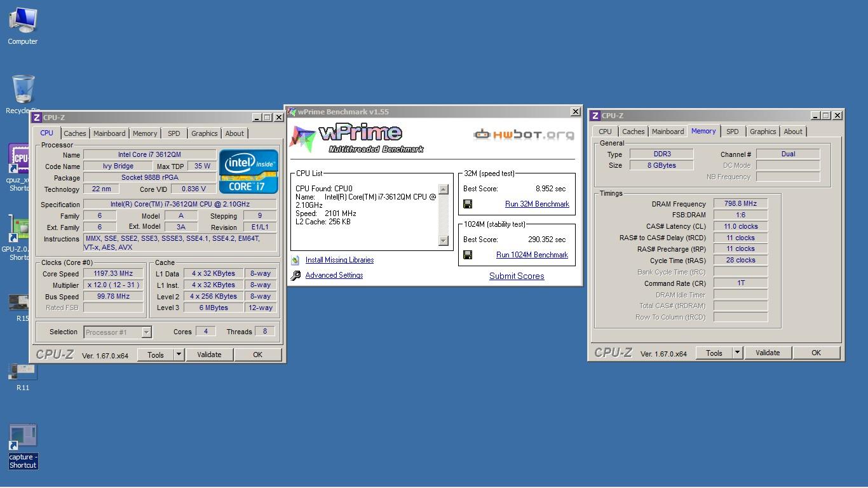The width and height of the screenshot is (868, 488).
Task: Open the cpuz shortcut desktop icon
Action: [18, 166]
